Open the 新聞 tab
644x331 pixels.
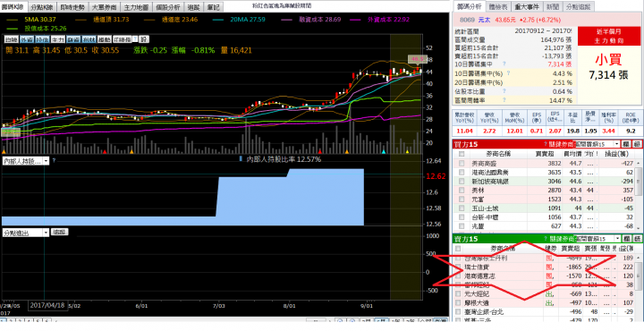[552, 6]
